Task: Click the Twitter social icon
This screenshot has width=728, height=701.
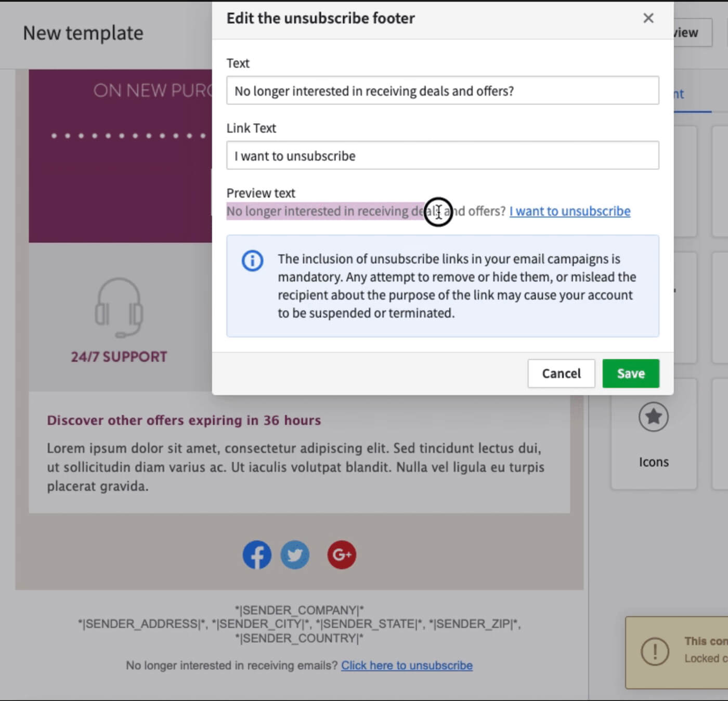Action: 295,555
